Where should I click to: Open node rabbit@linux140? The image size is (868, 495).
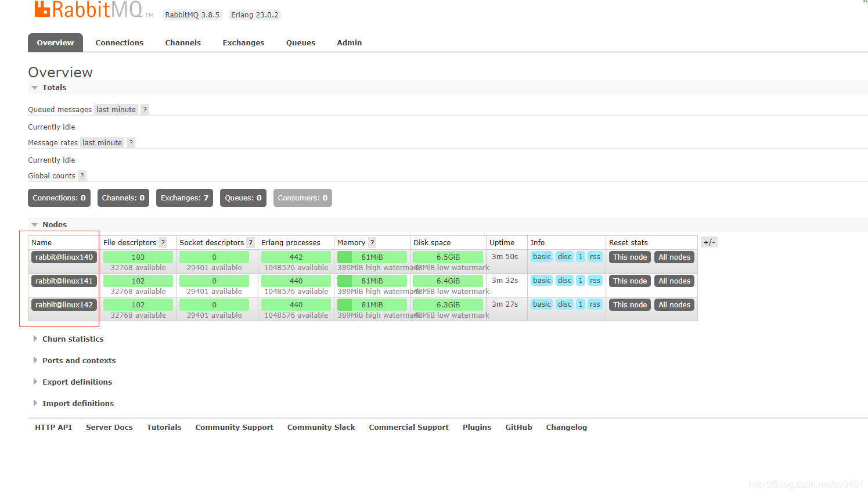click(64, 257)
